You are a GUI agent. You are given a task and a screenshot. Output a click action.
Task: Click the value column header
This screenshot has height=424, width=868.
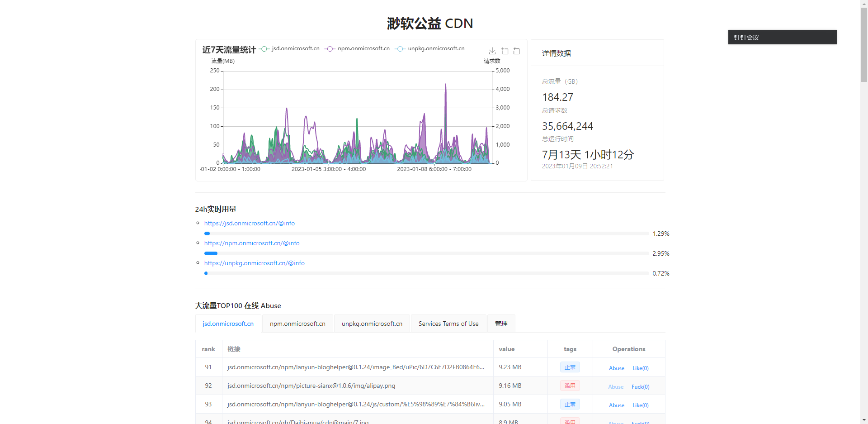[x=520, y=349]
